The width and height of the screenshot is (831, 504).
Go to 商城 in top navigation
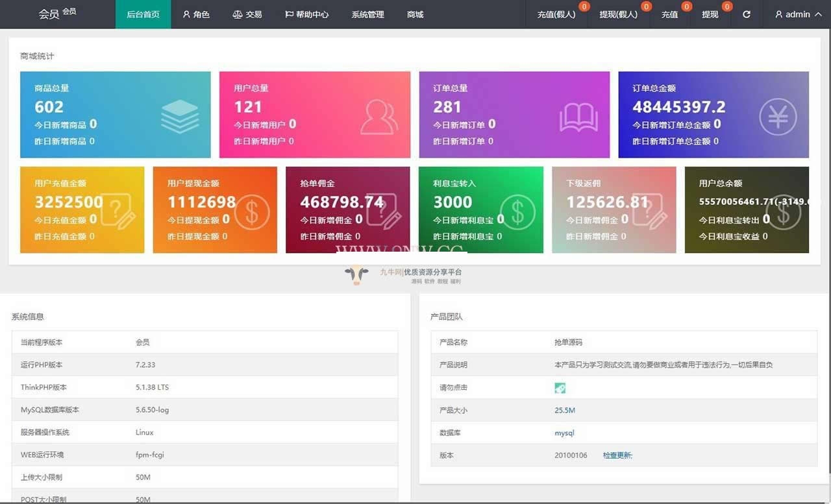[415, 14]
